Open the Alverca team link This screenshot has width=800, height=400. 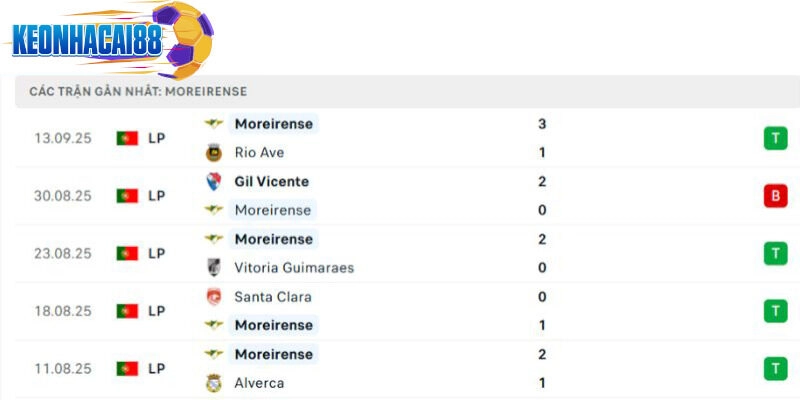click(259, 383)
